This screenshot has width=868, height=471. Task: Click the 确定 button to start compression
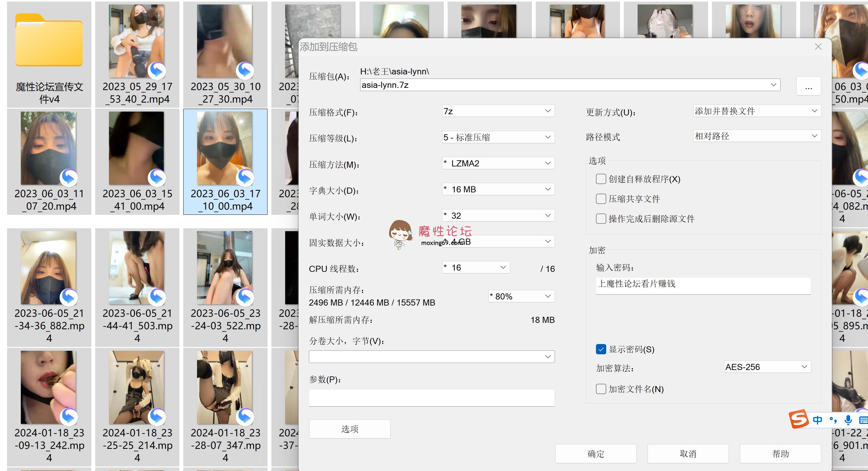point(596,453)
